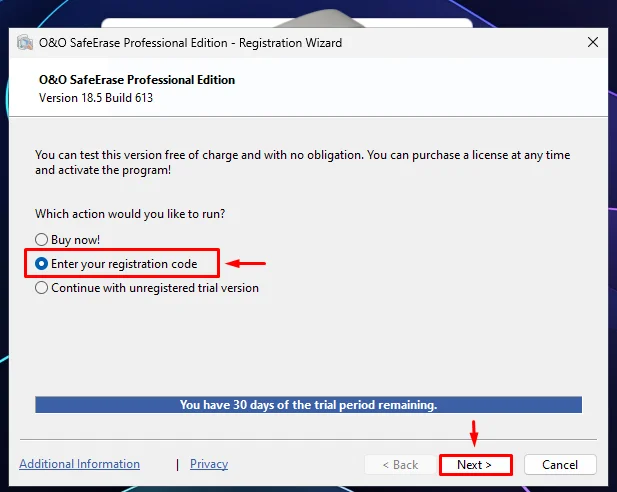Choose the "Enter your registration code" radio circle
This screenshot has height=492, width=617.
(x=41, y=263)
